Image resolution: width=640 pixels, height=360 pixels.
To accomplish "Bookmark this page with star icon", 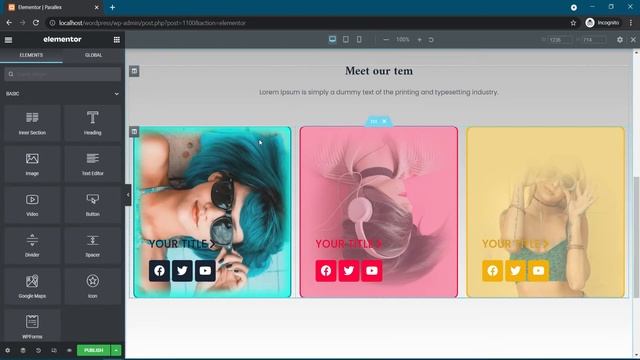I will coord(573,23).
